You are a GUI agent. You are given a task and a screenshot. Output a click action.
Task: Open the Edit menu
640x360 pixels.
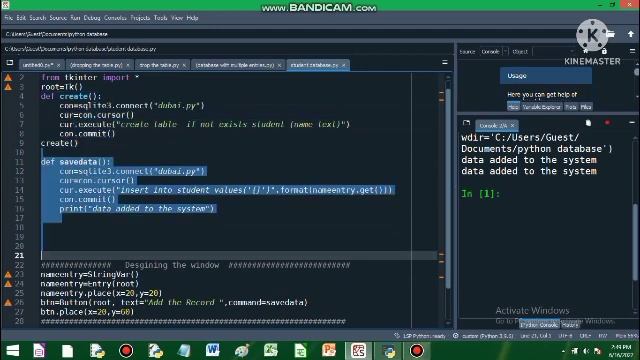pos(21,18)
